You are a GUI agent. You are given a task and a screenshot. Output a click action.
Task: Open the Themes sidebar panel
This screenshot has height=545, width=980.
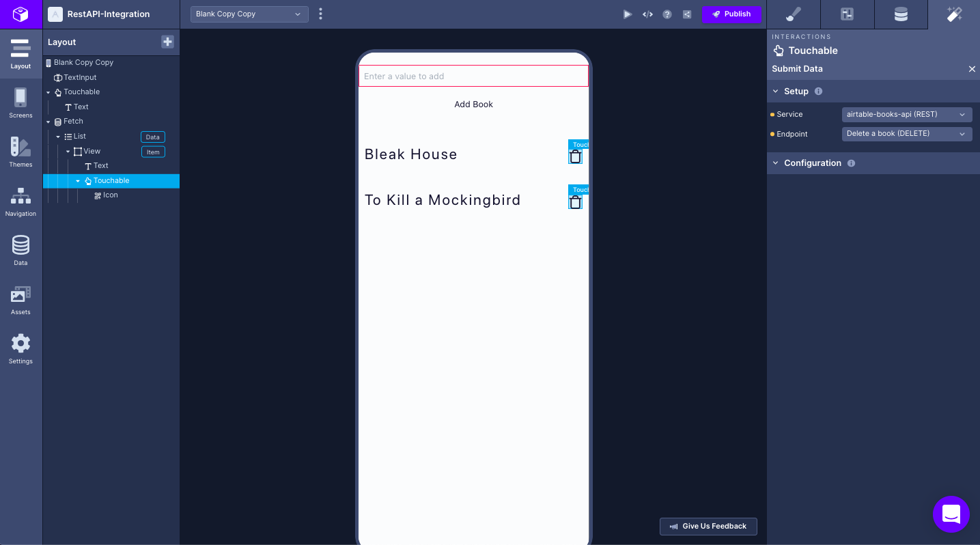pyautogui.click(x=20, y=152)
